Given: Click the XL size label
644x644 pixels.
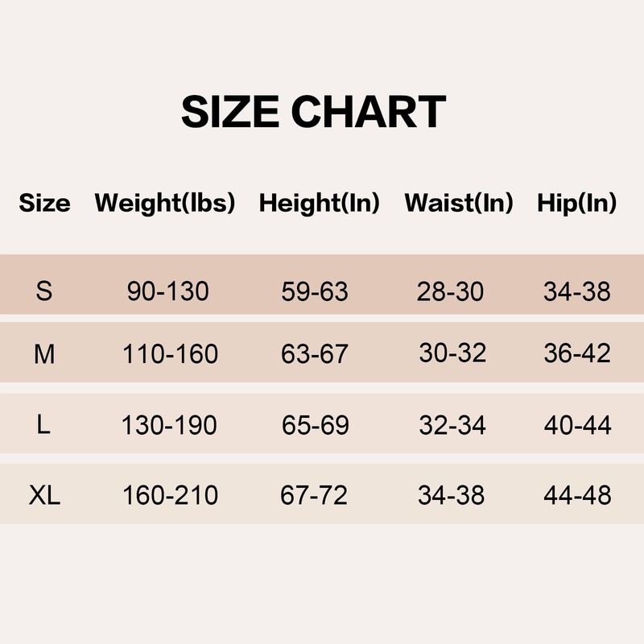Looking at the screenshot, I should tap(44, 495).
